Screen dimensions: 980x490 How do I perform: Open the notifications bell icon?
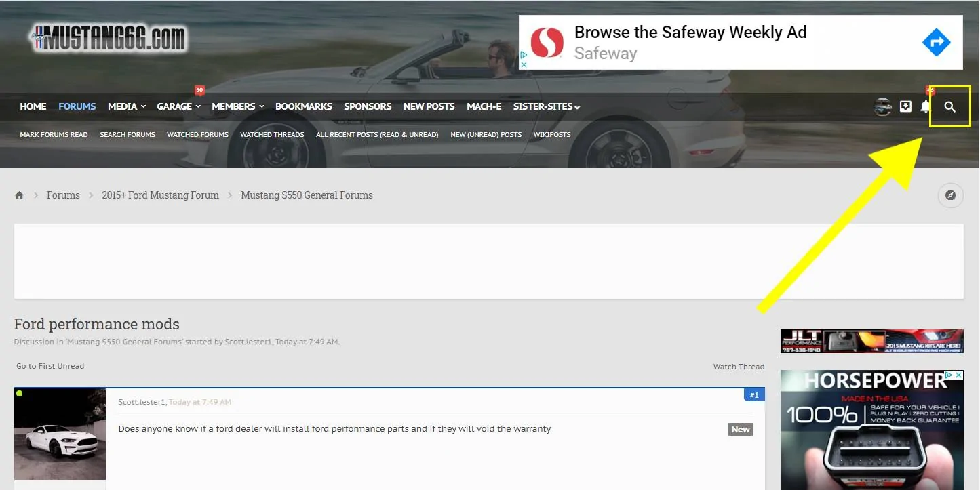click(926, 106)
